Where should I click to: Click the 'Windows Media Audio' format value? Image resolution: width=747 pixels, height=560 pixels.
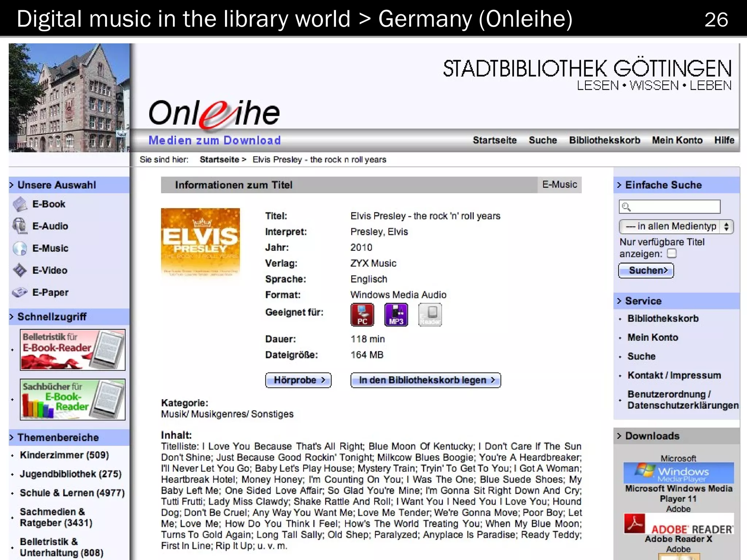(398, 295)
